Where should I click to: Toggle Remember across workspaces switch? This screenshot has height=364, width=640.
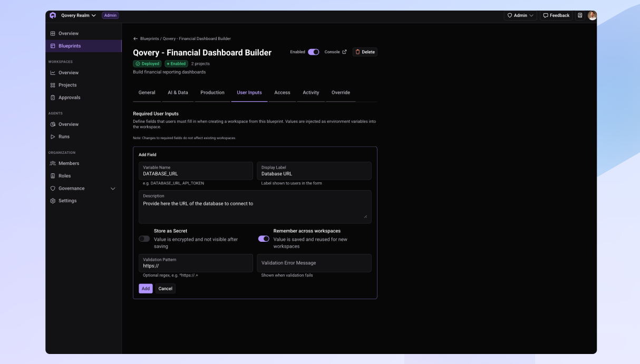264,239
